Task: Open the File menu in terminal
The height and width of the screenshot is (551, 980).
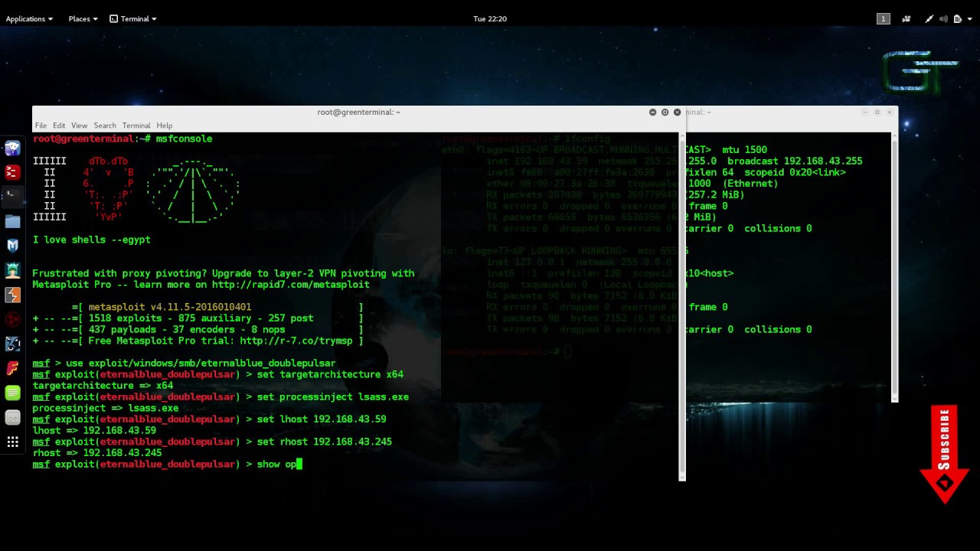Action: [41, 126]
